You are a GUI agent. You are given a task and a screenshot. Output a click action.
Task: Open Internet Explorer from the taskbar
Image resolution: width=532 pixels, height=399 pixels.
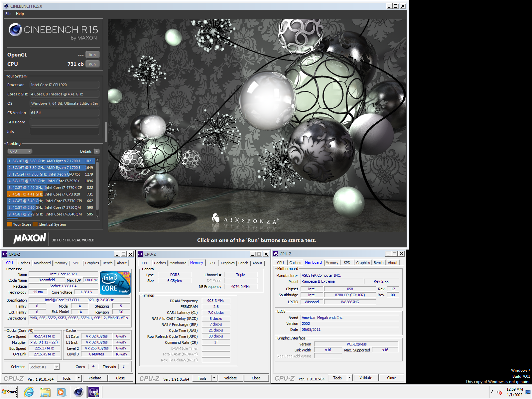point(29,392)
